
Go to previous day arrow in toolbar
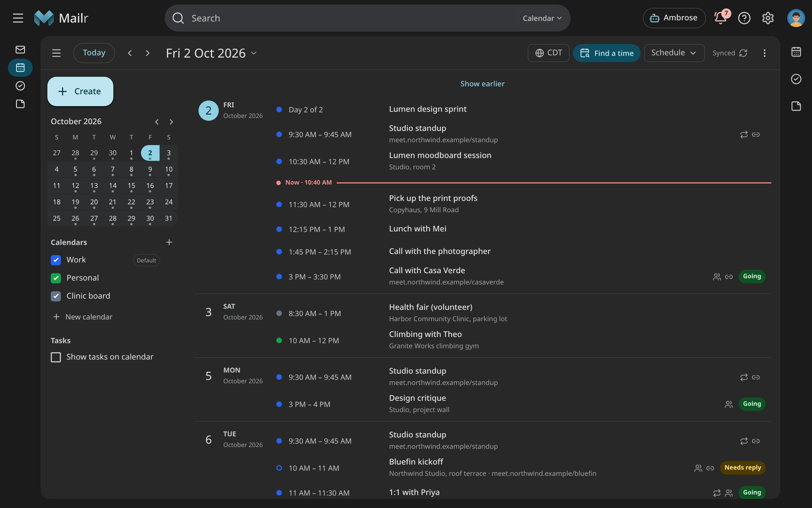[x=130, y=53]
